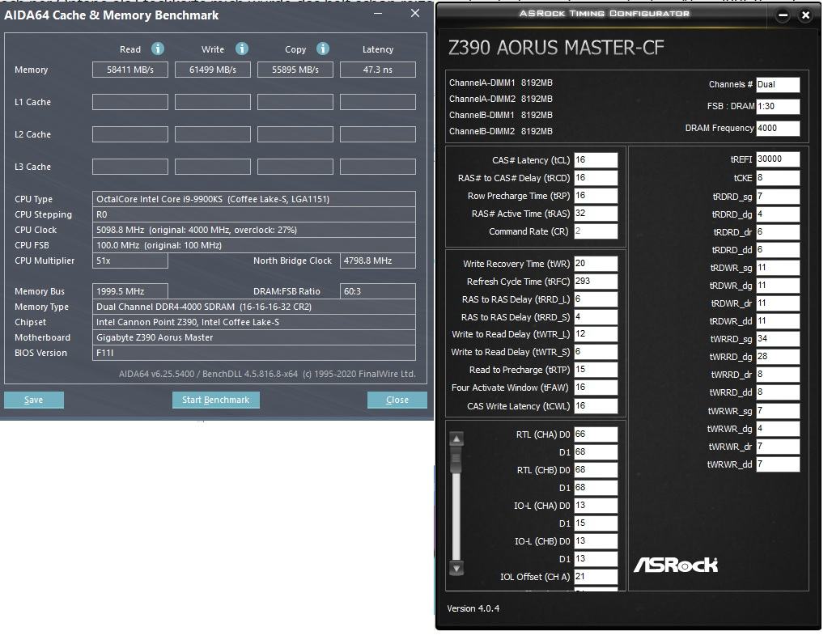This screenshot has height=644, width=832.
Task: Click the DRAM Frequency field 4000
Action: (x=778, y=128)
